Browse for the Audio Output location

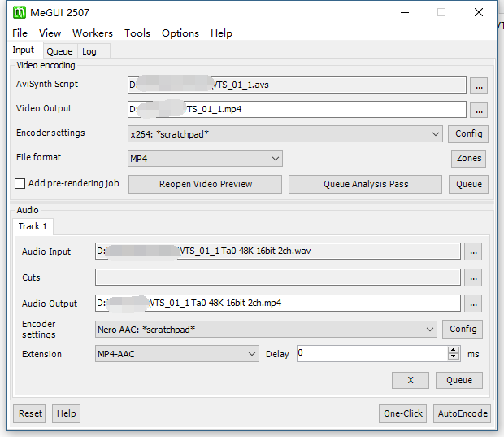473,304
